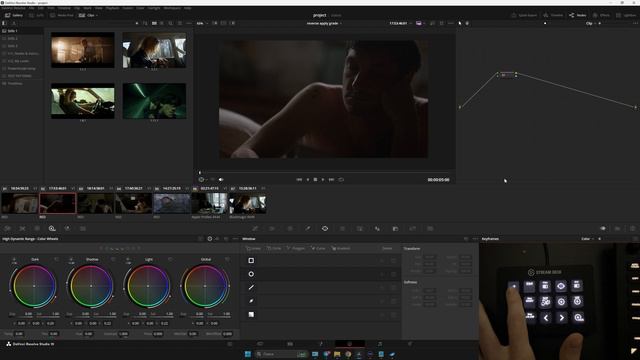Mute the viewer audio

(x=221, y=180)
